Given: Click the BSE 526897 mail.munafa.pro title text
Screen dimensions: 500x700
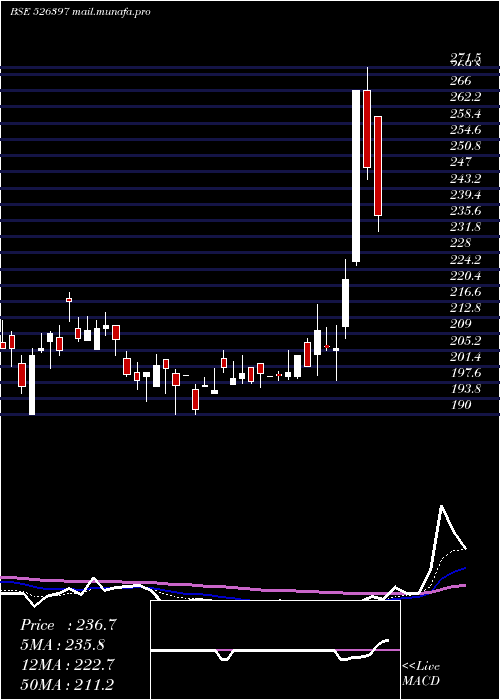Looking at the screenshot, I should coord(80,12).
